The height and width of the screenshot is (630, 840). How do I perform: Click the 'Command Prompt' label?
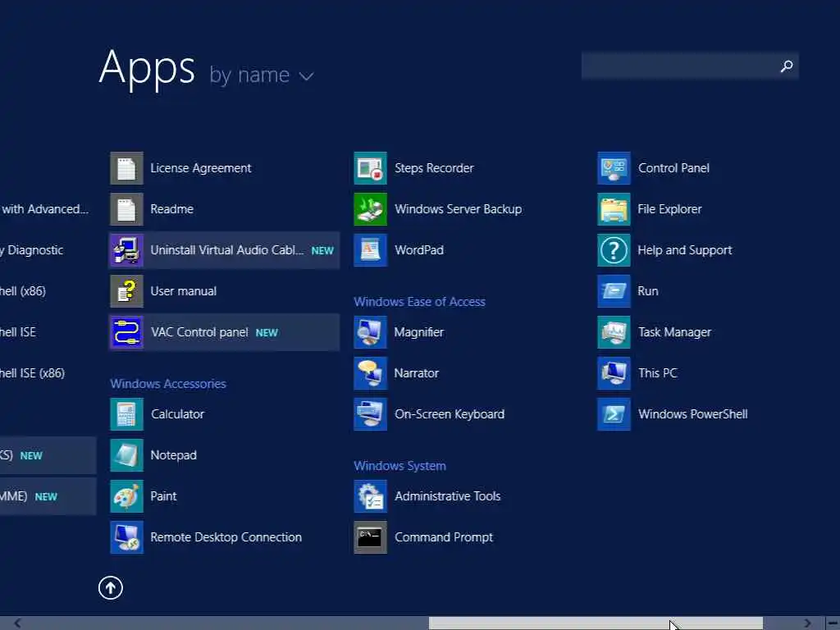pos(444,537)
